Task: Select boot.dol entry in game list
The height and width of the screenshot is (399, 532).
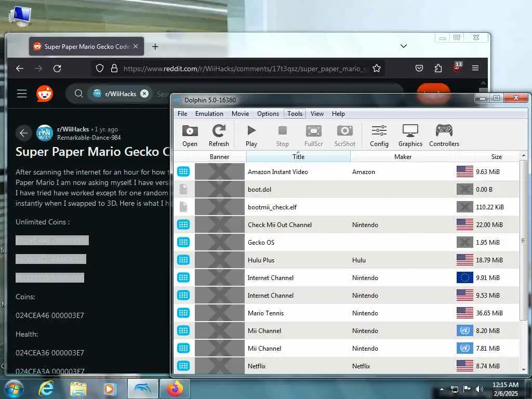Action: click(346, 189)
